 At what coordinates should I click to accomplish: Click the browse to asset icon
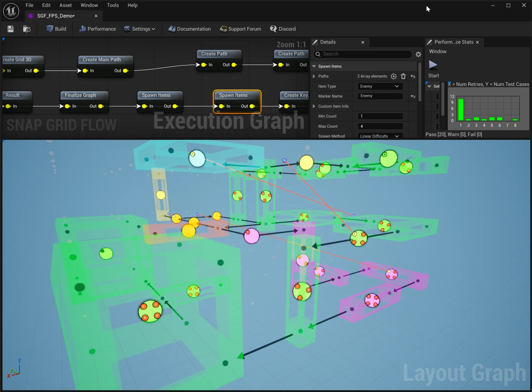click(x=27, y=29)
